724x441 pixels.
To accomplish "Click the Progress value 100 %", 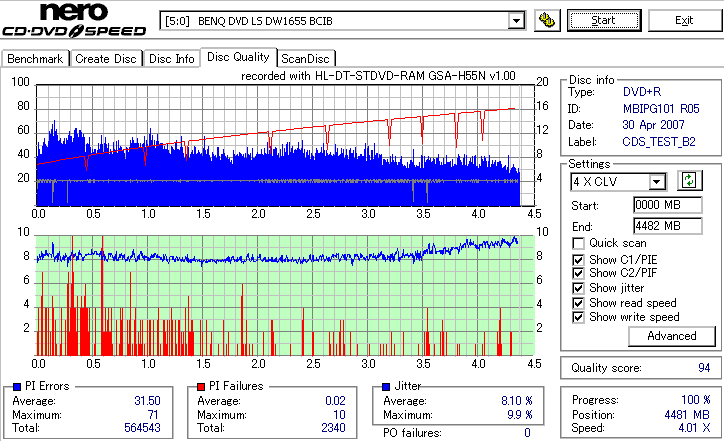I will coord(696,400).
